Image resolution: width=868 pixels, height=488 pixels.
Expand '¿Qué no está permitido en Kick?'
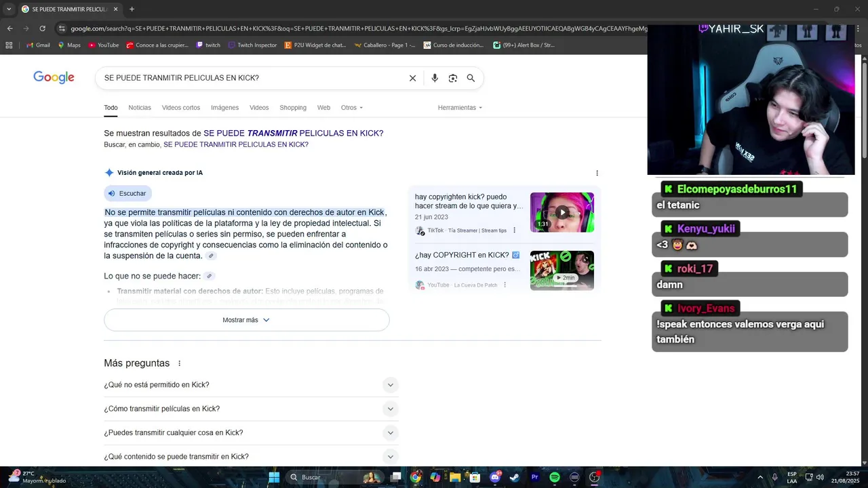point(251,385)
